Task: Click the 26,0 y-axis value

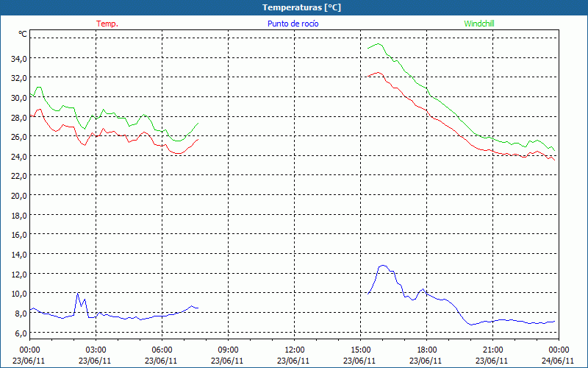Action: (x=19, y=136)
